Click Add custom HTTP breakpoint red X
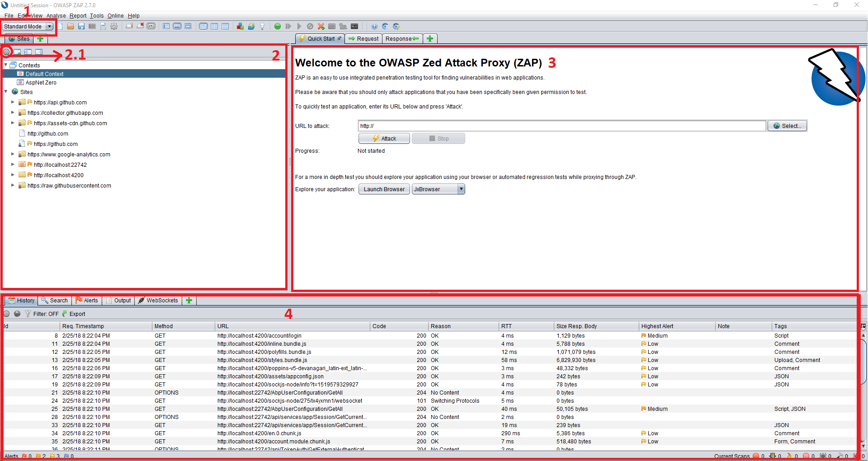The width and height of the screenshot is (868, 461). tap(321, 26)
